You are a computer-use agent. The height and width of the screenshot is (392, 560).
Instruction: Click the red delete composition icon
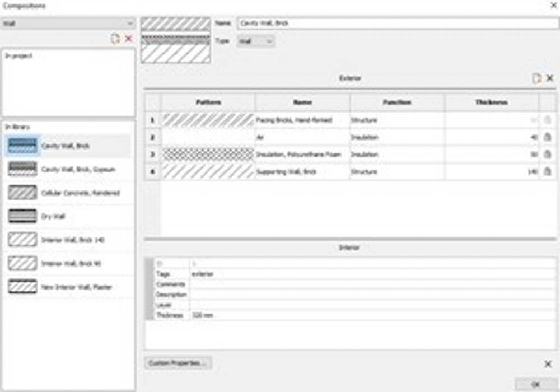click(x=128, y=39)
